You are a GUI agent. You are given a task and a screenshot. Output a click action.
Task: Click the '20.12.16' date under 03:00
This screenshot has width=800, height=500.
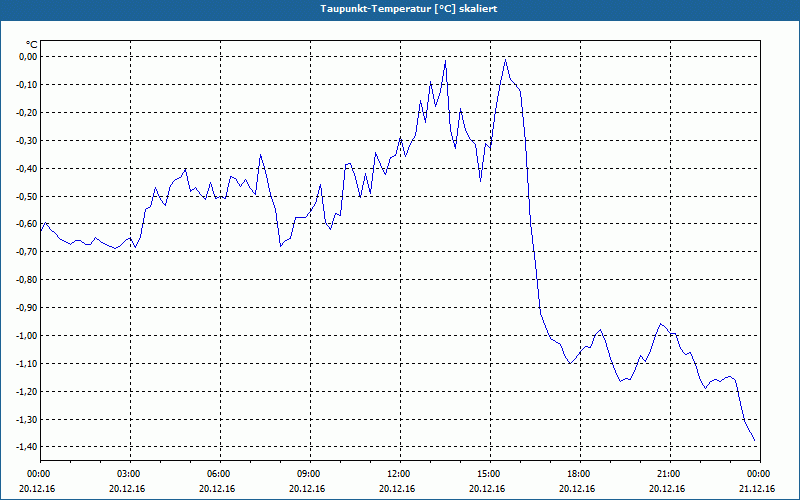(x=127, y=489)
